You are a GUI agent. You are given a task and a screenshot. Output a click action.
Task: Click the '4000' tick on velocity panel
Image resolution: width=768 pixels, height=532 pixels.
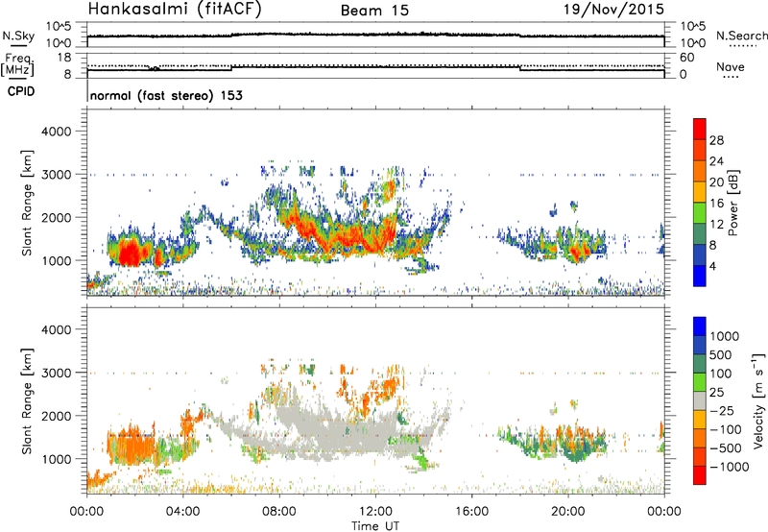tap(57, 329)
